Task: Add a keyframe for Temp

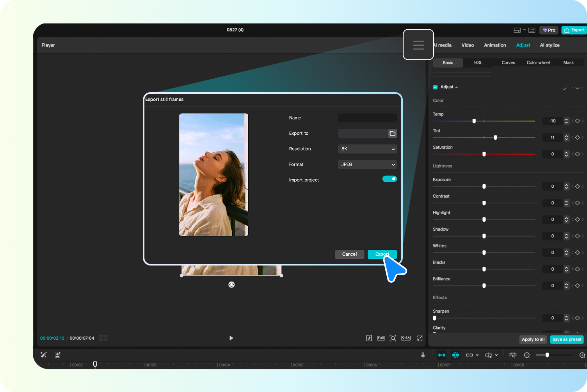Action: click(577, 121)
